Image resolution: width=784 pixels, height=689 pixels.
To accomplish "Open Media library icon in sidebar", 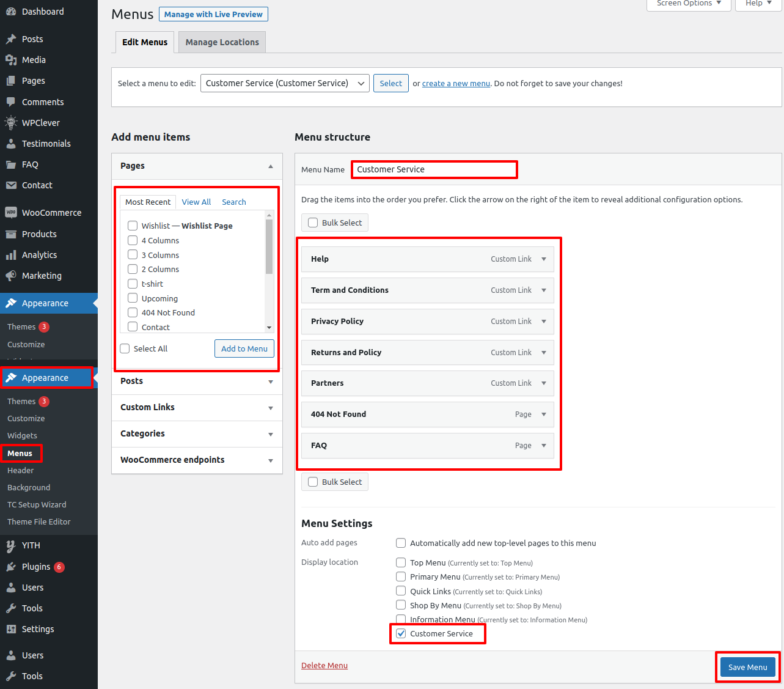I will pyautogui.click(x=11, y=60).
